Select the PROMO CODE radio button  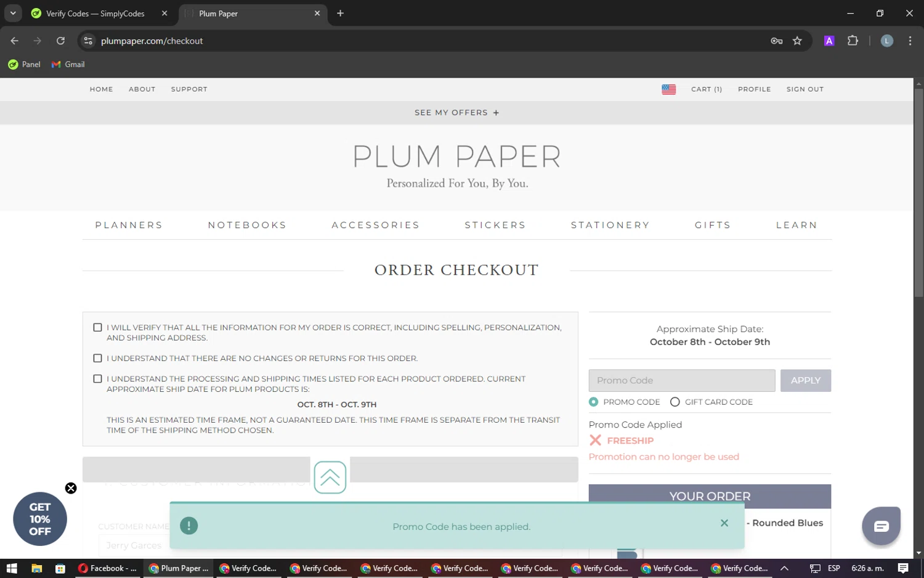(x=593, y=402)
